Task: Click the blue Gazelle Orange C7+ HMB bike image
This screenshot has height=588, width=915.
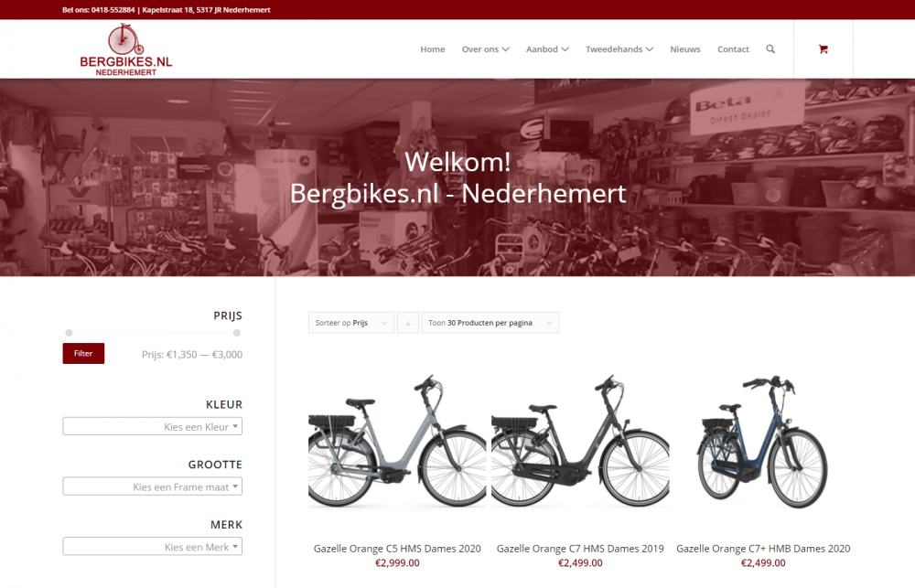Action: pos(763,443)
